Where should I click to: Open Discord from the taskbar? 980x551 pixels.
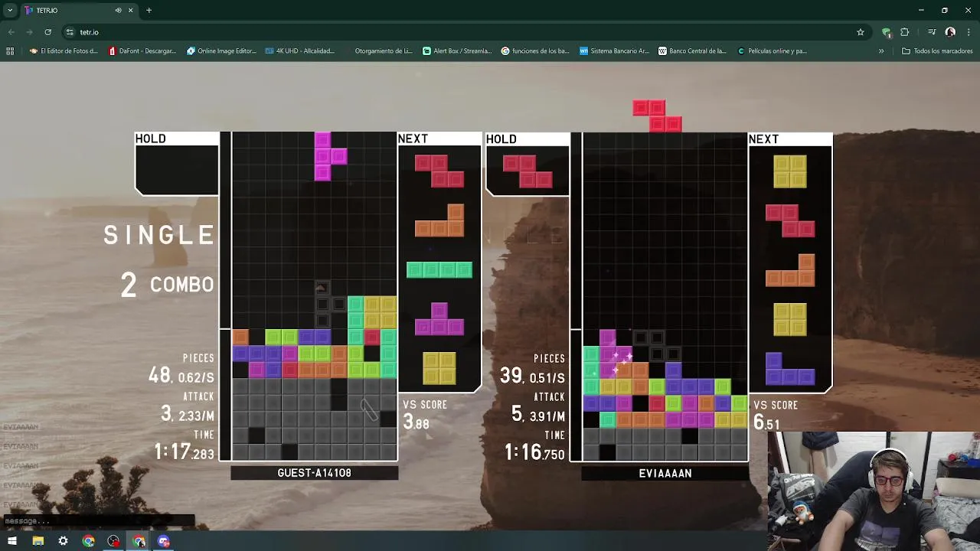(164, 541)
